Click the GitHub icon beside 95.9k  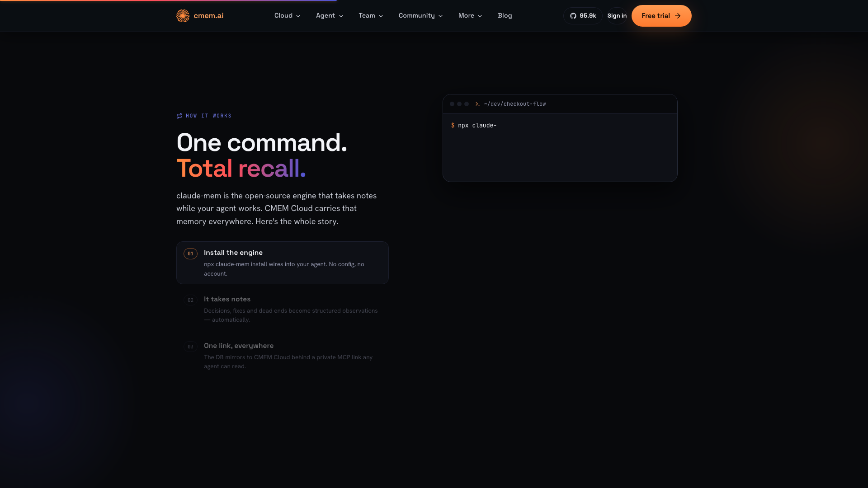pos(573,16)
